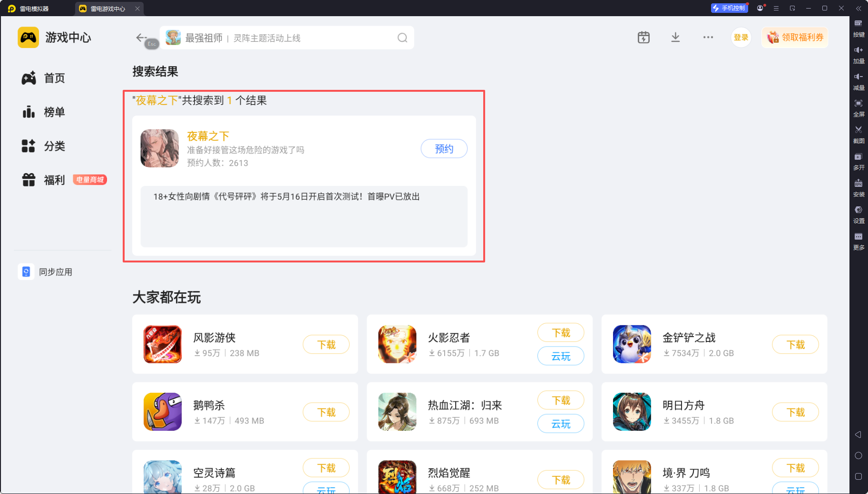This screenshot has width=868, height=494.
Task: Open the 明日方舟 game icon
Action: click(x=632, y=412)
